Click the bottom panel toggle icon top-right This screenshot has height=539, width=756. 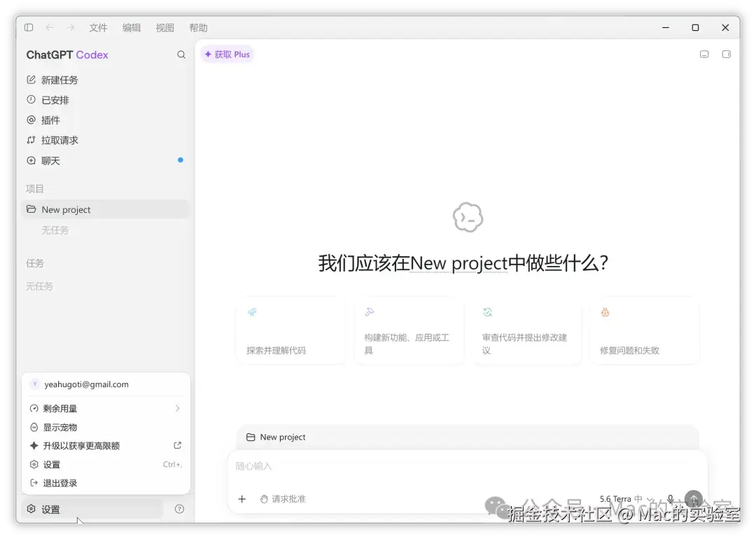point(704,55)
